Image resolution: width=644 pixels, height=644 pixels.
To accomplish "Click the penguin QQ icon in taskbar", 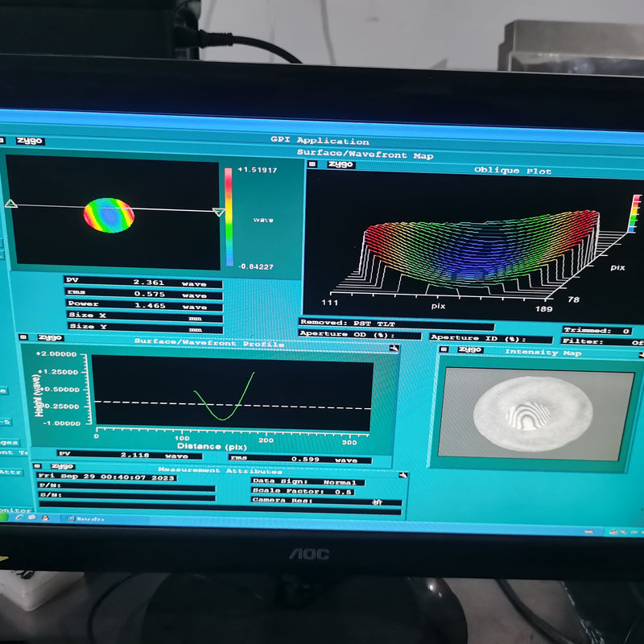I will point(45,518).
